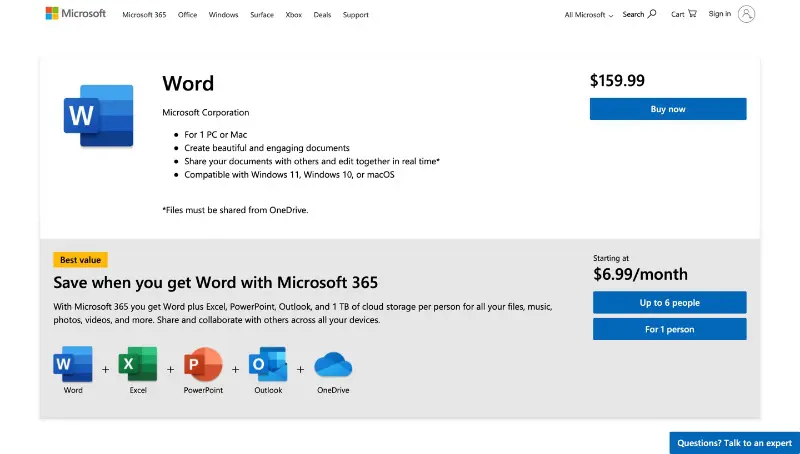
Task: Click the Microsoft logo in header
Action: [x=75, y=14]
